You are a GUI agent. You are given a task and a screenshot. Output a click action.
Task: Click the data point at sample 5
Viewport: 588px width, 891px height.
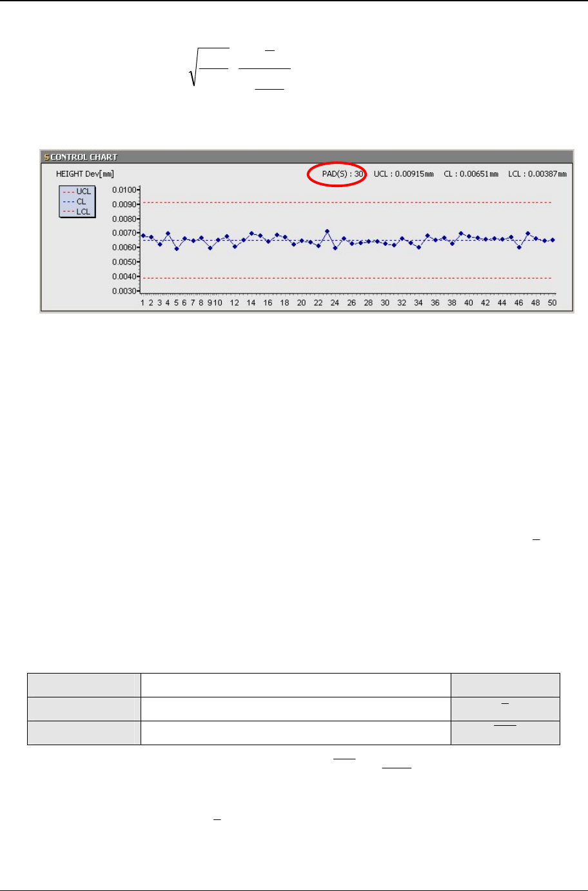point(177,248)
